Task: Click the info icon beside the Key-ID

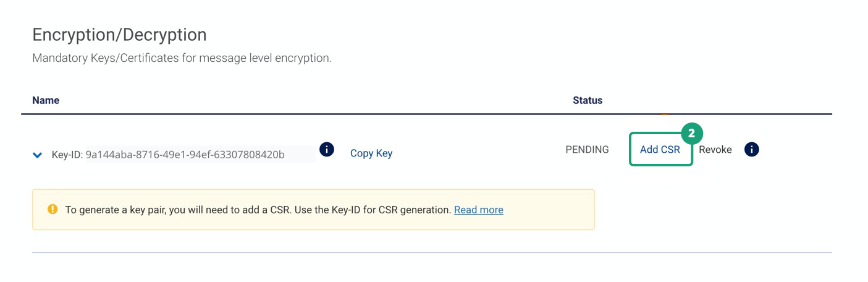Action: pyautogui.click(x=327, y=149)
